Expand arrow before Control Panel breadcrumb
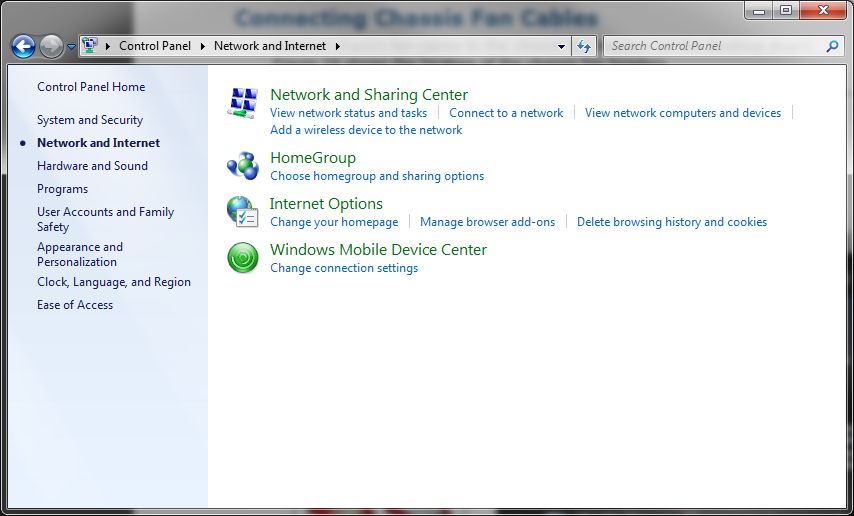Image resolution: width=854 pixels, height=516 pixels. pos(107,46)
